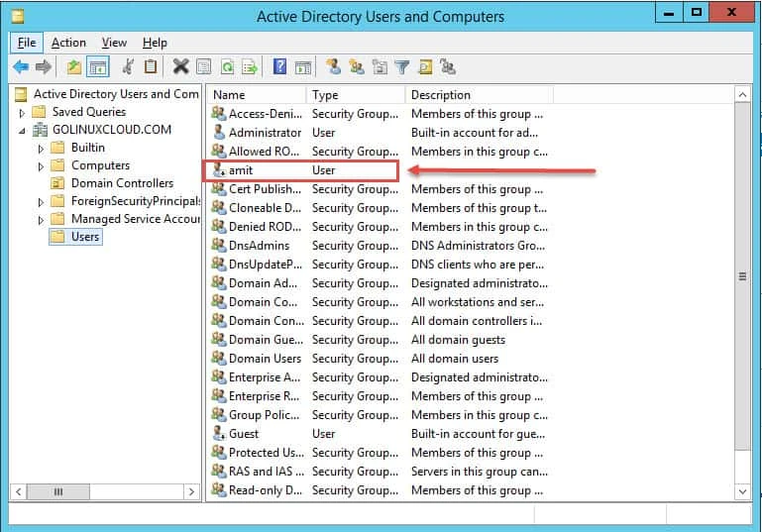Click the tree pane horizontal scrollbar thumb
Image resolution: width=762 pixels, height=532 pixels.
58,491
